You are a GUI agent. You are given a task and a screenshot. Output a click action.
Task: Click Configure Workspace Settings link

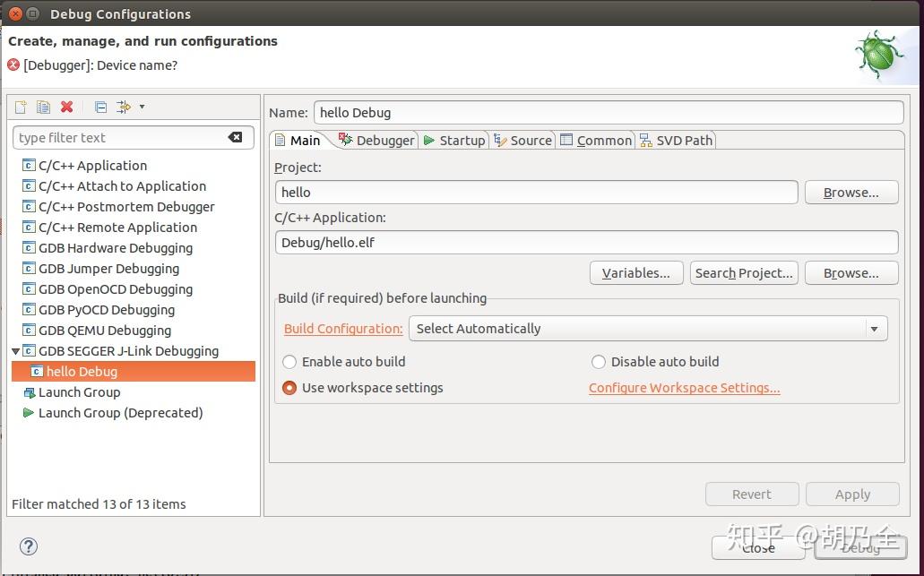[x=684, y=388]
